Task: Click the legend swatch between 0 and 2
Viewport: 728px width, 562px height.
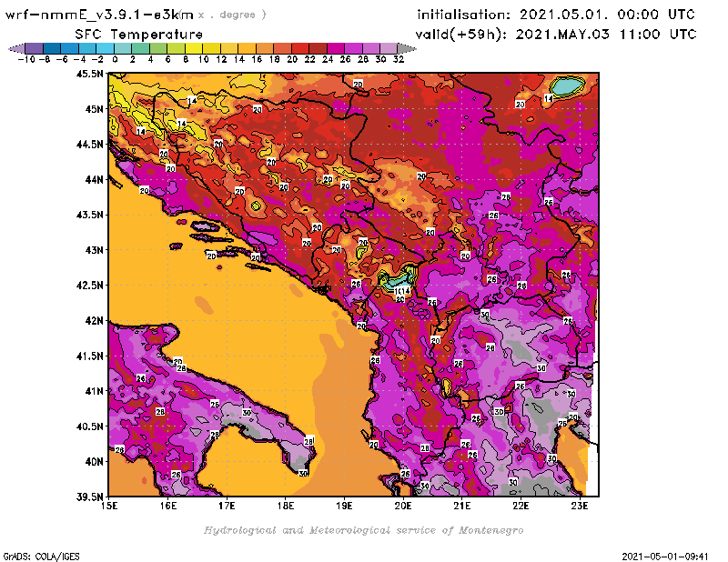Action: [x=123, y=48]
